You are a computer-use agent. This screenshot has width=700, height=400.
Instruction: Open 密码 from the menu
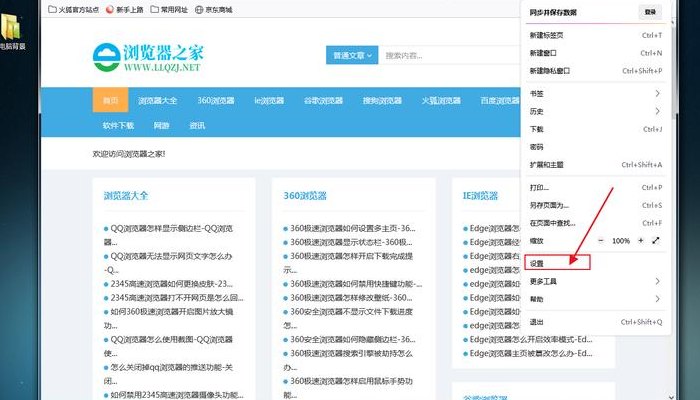click(x=596, y=147)
